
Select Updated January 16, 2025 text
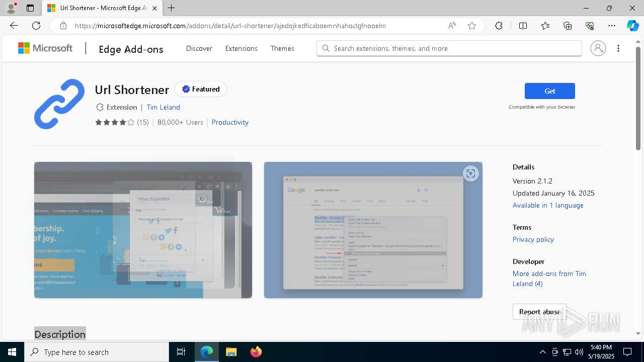point(553,193)
